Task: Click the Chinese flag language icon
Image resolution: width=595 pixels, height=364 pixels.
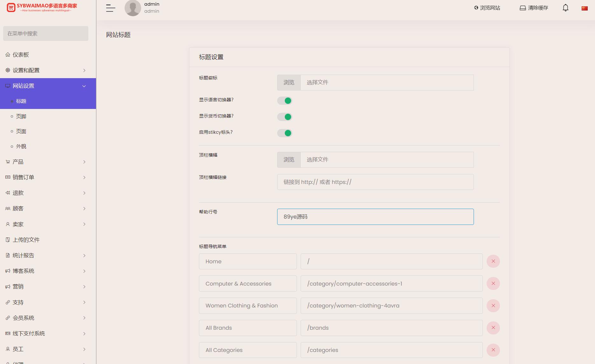Action: coord(585,8)
